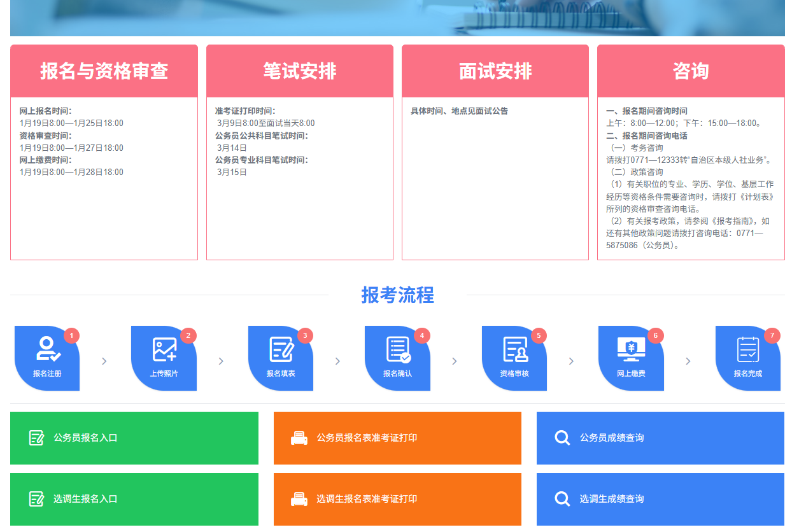
Task: Click the chevron arrow after 网上缴费
Action: (x=688, y=361)
